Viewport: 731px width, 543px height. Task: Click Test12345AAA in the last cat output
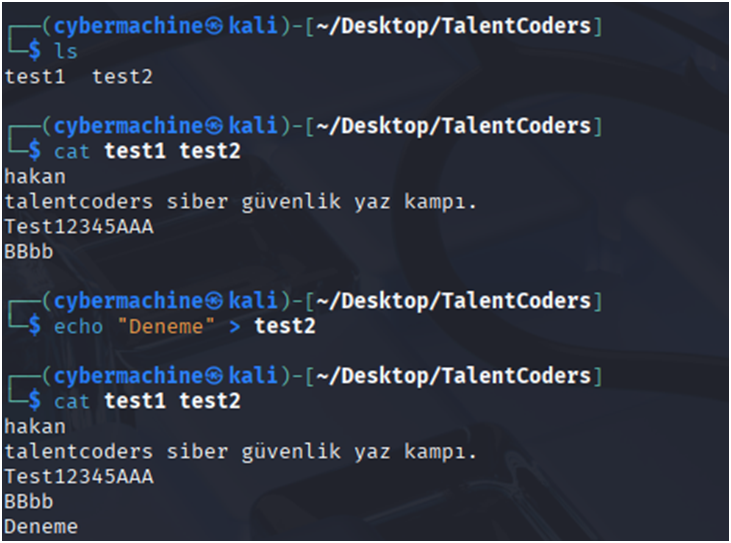(x=79, y=476)
